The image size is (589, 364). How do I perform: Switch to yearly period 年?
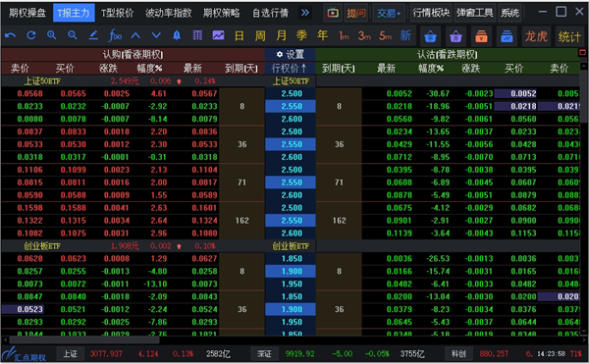click(x=322, y=35)
